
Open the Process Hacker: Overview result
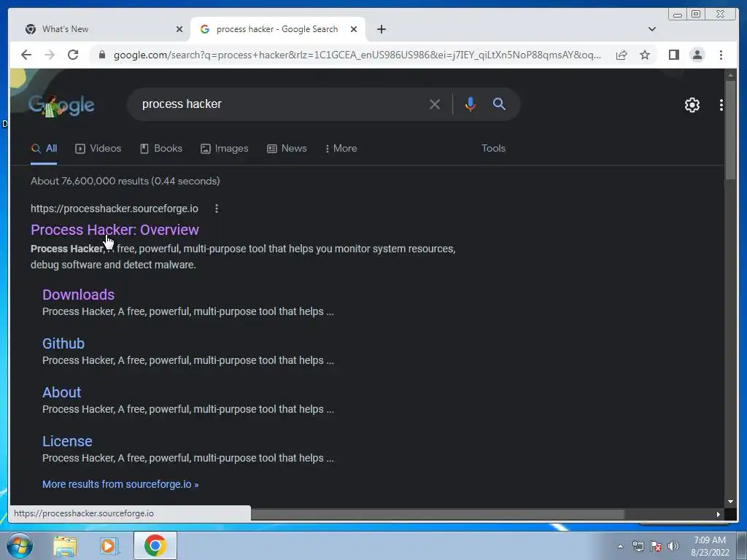point(115,230)
